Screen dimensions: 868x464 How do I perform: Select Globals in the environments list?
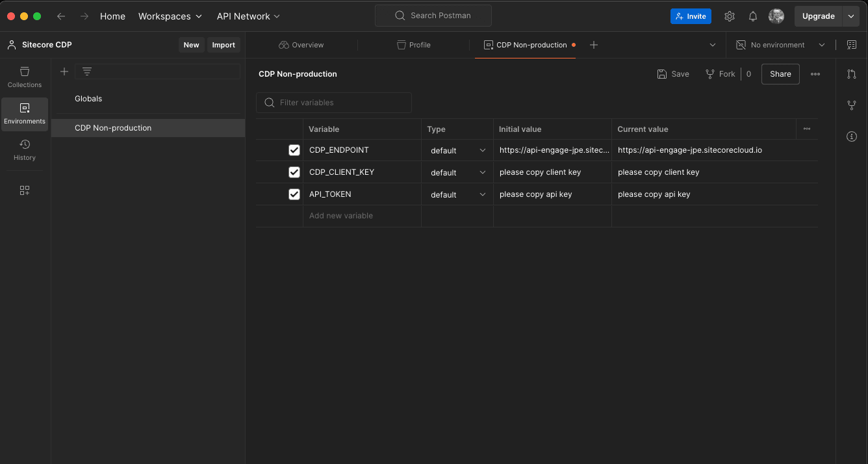[x=88, y=99]
